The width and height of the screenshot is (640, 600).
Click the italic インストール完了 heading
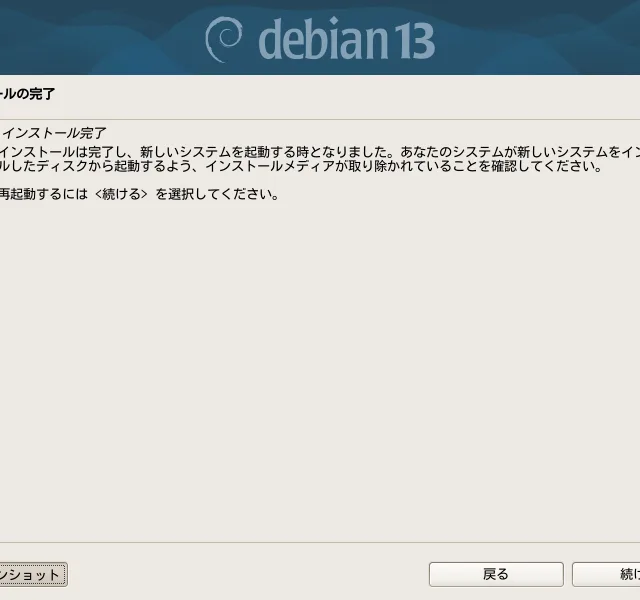point(54,133)
